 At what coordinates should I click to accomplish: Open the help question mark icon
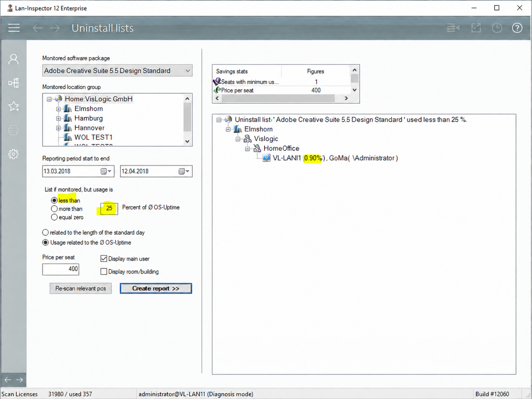[517, 28]
